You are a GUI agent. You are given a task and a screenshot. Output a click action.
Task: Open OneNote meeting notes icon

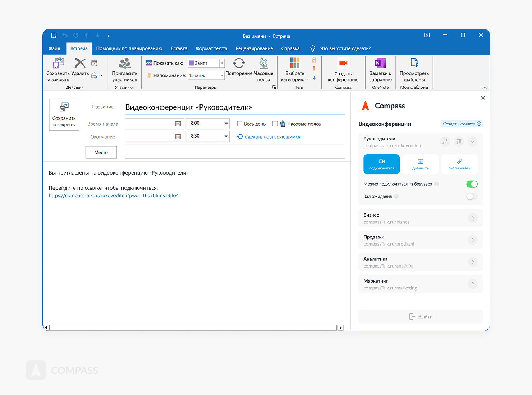pyautogui.click(x=380, y=64)
